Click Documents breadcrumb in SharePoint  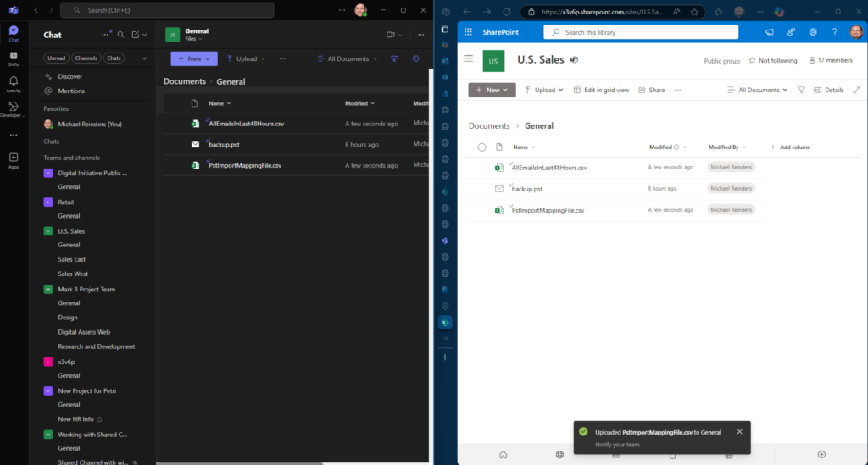point(489,125)
